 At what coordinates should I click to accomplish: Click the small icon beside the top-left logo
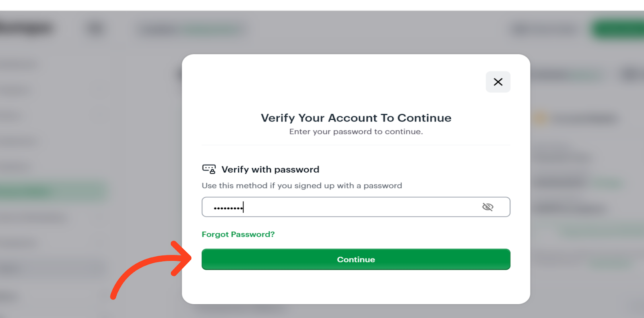click(95, 28)
